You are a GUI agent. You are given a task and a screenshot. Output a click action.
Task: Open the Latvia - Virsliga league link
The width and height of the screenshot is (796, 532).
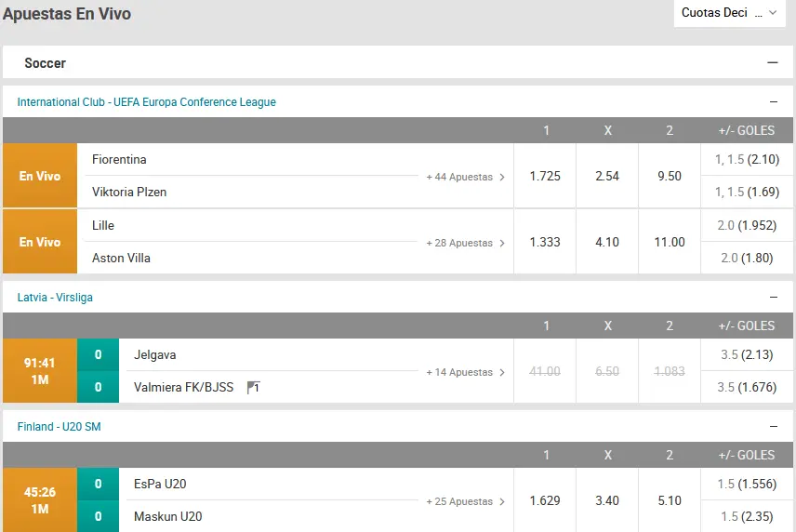click(55, 298)
